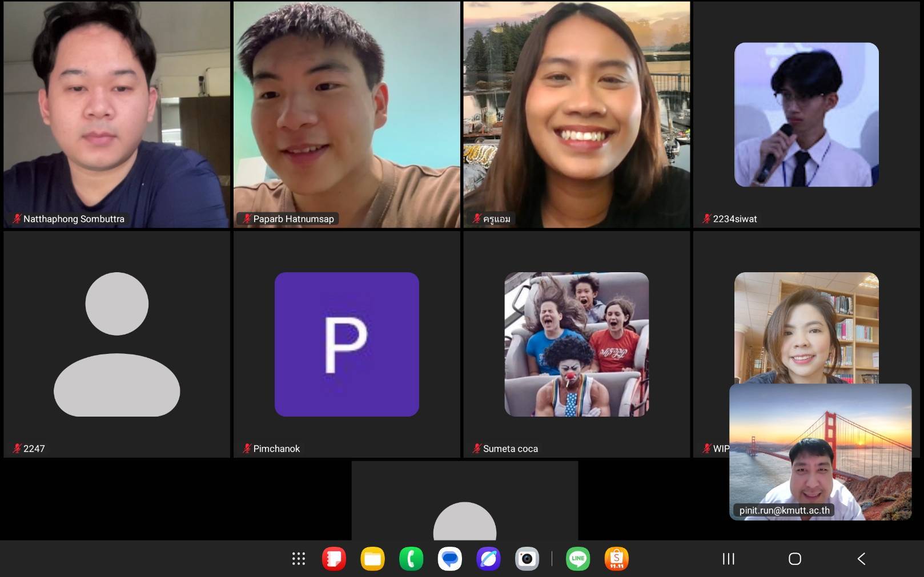Image resolution: width=924 pixels, height=577 pixels.
Task: Select Paparb Hatnumsap's video tile
Action: [x=347, y=114]
